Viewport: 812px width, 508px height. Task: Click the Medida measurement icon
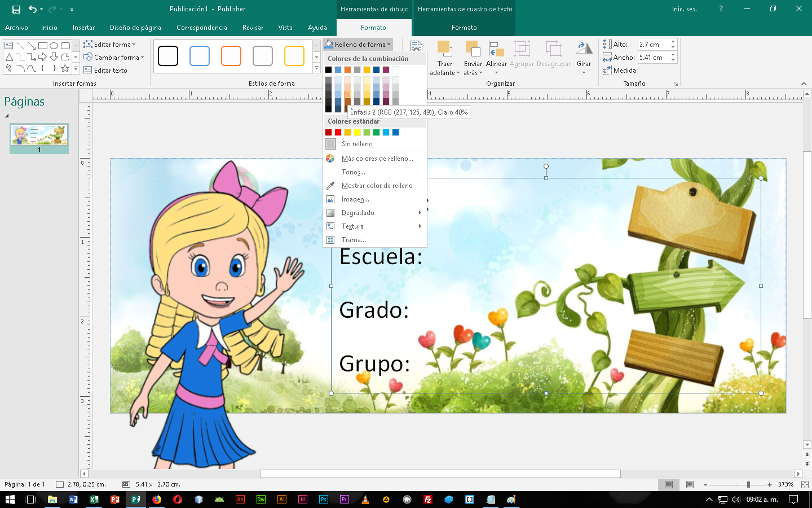pyautogui.click(x=608, y=71)
